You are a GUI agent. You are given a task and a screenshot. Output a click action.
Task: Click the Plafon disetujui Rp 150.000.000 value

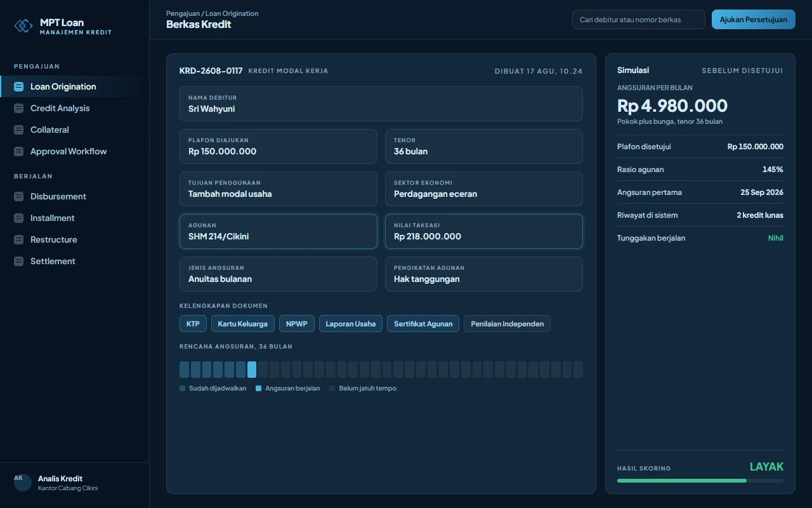[756, 147]
